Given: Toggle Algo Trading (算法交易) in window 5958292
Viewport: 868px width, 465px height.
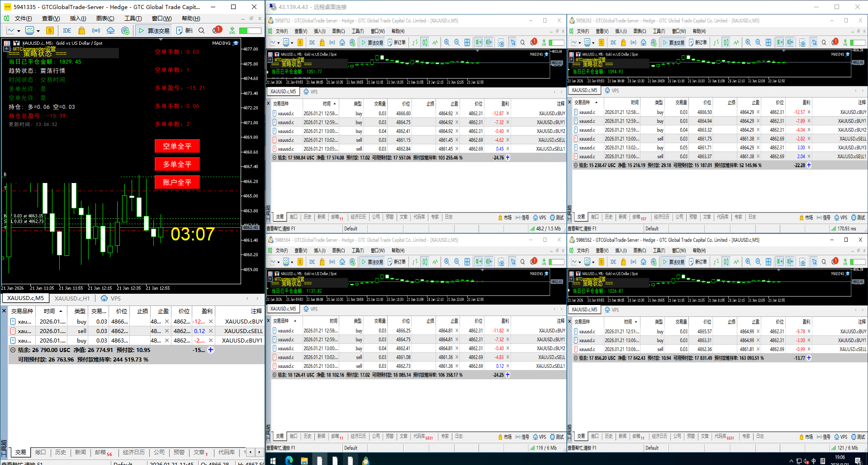Looking at the screenshot, I should 674,42.
